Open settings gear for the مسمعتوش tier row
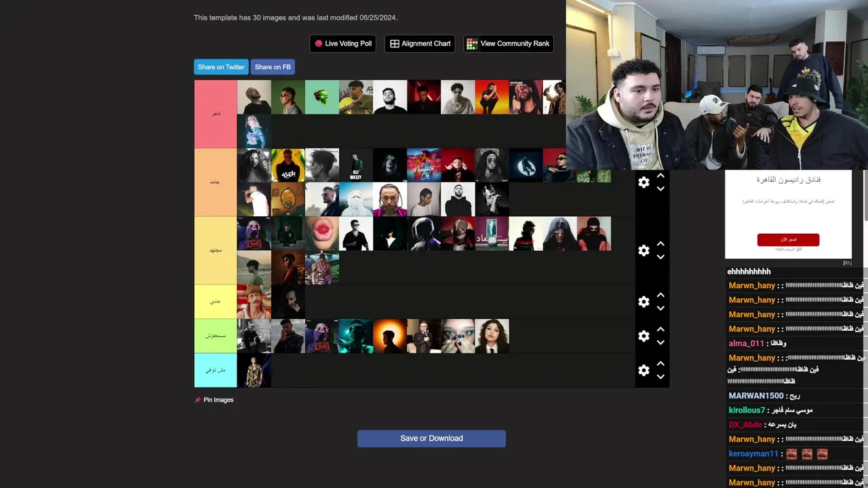The width and height of the screenshot is (868, 488). [x=644, y=336]
